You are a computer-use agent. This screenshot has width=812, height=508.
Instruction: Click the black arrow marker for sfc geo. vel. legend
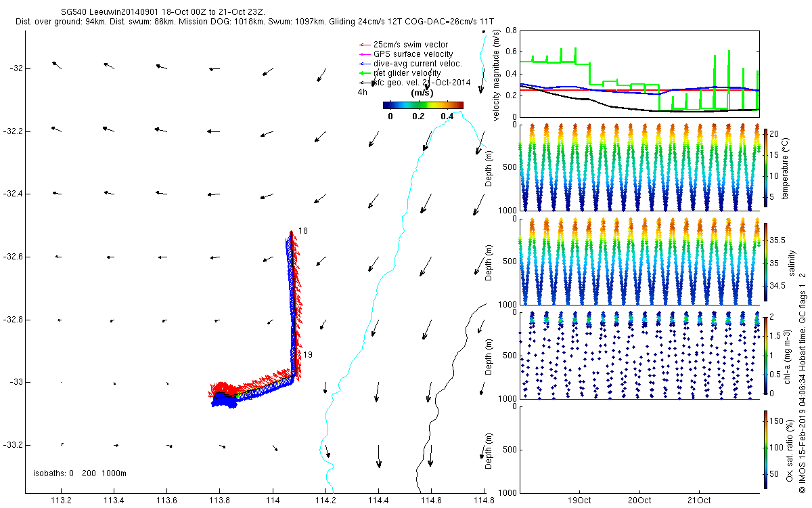pyautogui.click(x=363, y=82)
